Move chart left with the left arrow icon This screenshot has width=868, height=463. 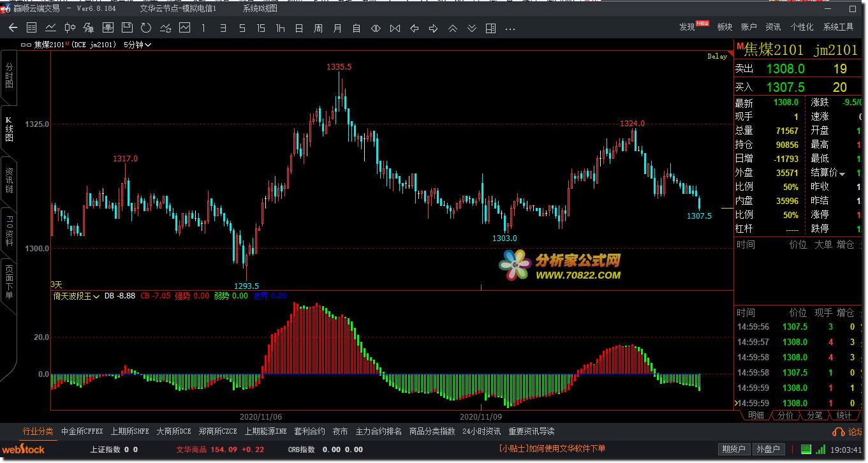click(x=414, y=28)
